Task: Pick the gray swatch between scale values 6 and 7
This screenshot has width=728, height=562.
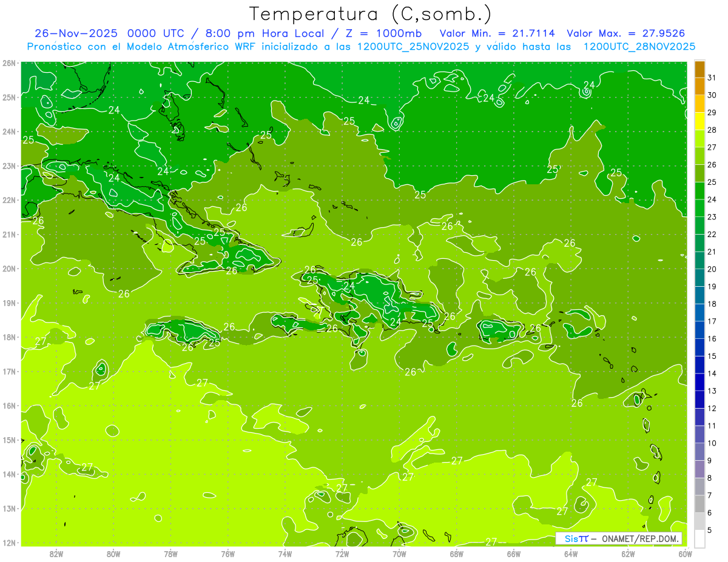Action: click(x=699, y=504)
